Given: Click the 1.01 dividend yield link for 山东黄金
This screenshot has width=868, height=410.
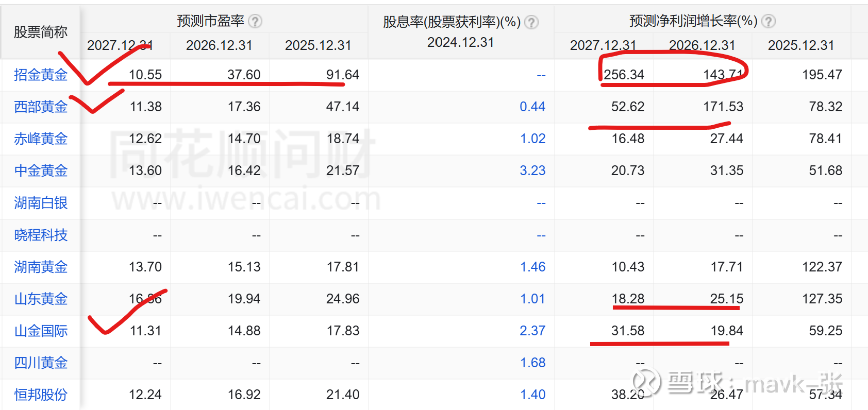Looking at the screenshot, I should click(x=532, y=299).
